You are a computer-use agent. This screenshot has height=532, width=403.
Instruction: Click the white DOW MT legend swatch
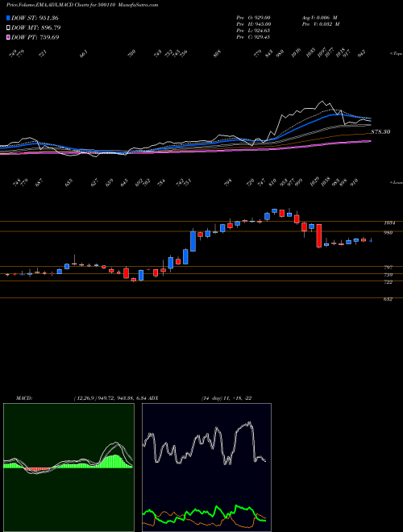tap(8, 27)
